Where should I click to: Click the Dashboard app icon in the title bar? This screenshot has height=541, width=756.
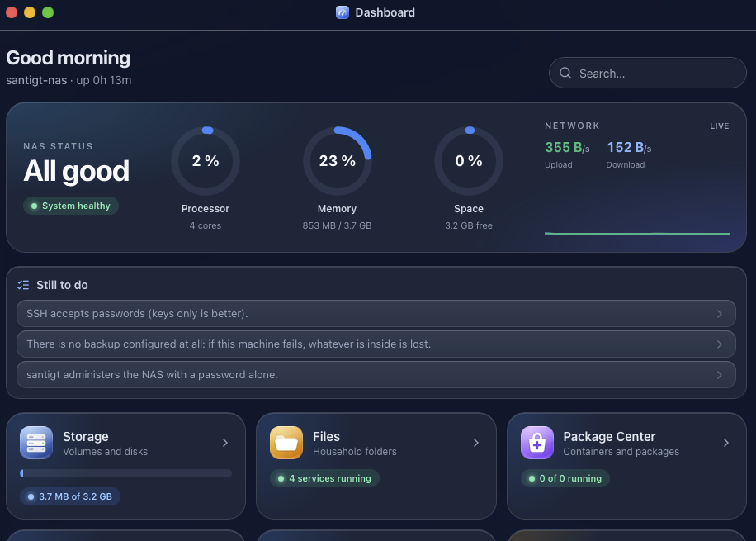point(343,12)
